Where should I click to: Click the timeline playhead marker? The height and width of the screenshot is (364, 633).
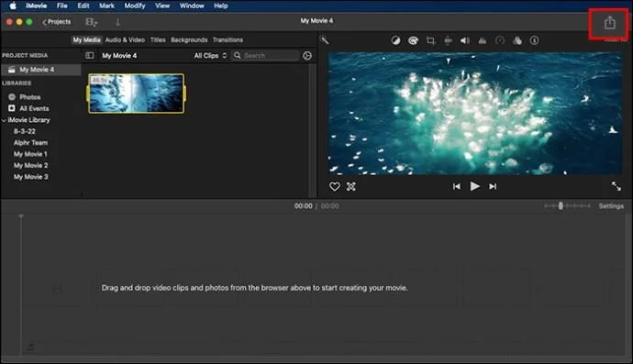tap(21, 216)
